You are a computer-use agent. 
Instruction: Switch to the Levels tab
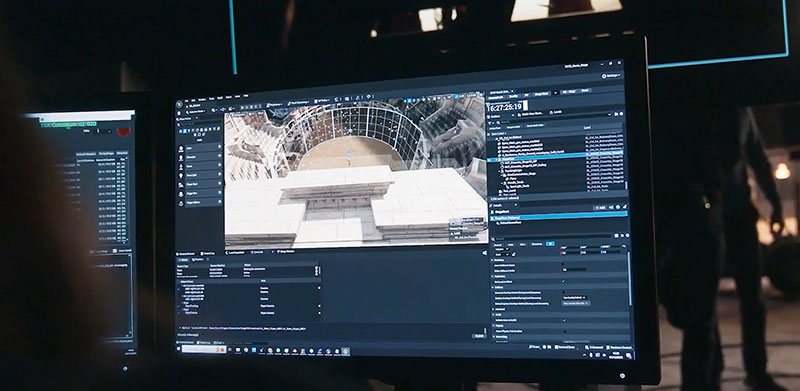click(556, 112)
